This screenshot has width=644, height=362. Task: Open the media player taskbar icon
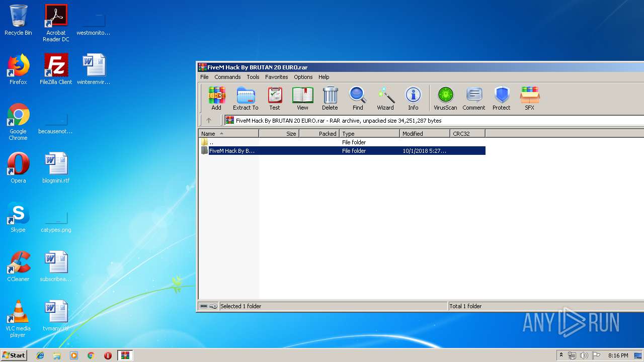click(74, 355)
